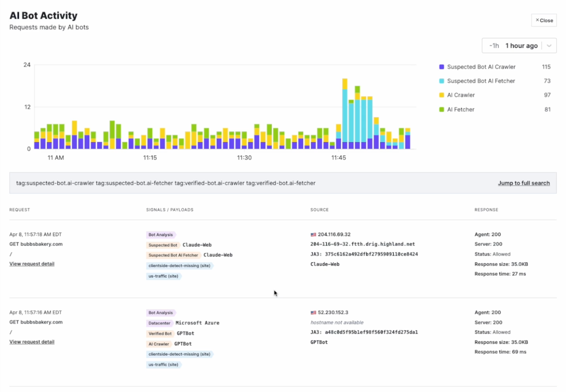This screenshot has height=392, width=566.
Task: Toggle the Suspected Bot tag for Claude-Web
Action: click(x=163, y=245)
